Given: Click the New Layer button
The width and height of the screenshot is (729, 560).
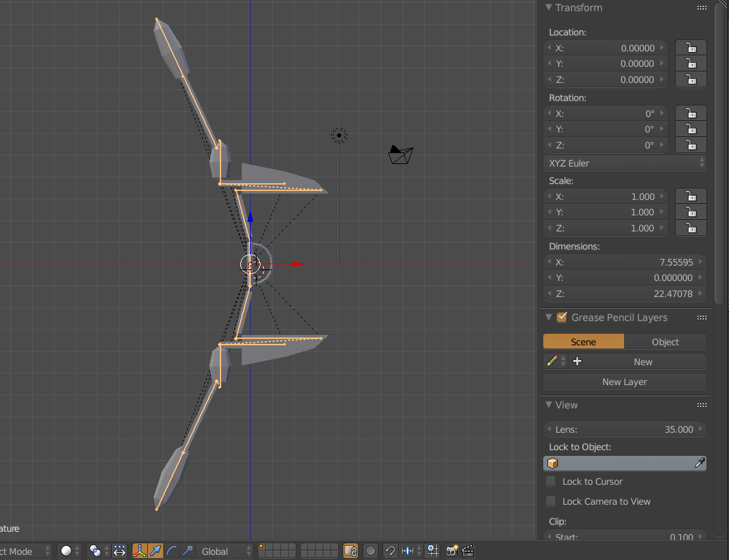Looking at the screenshot, I should 625,381.
